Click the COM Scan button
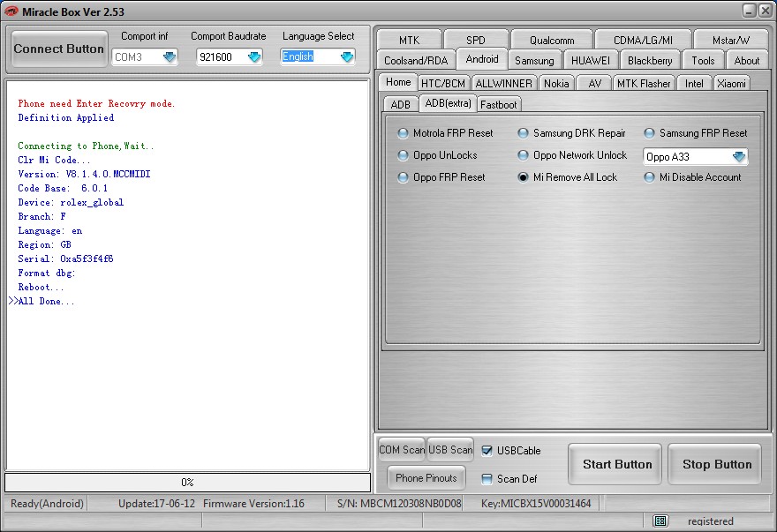Screen dimensions: 777x532 pyautogui.click(x=402, y=449)
